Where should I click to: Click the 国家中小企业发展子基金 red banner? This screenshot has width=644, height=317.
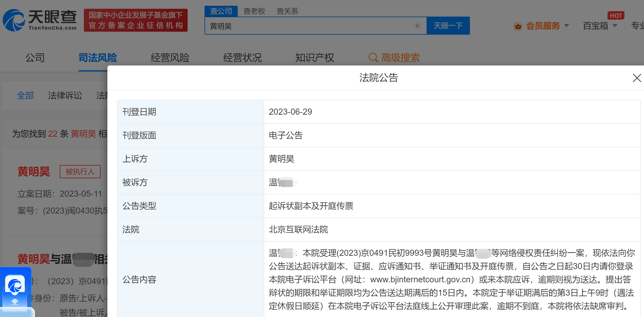coord(135,20)
